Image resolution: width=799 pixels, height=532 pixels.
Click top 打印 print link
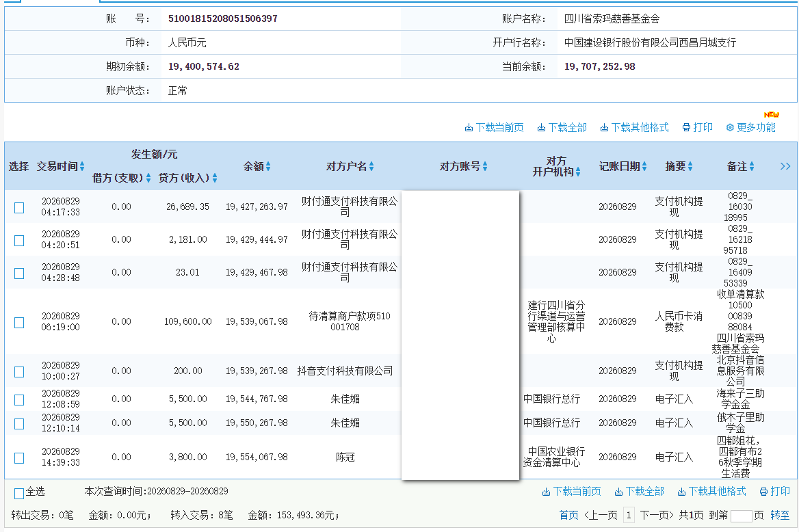(698, 127)
